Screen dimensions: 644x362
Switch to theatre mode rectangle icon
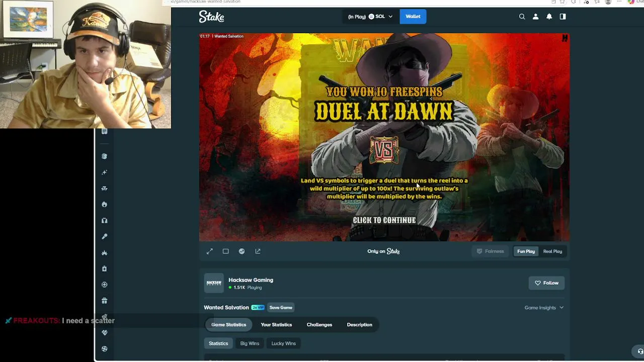226,251
